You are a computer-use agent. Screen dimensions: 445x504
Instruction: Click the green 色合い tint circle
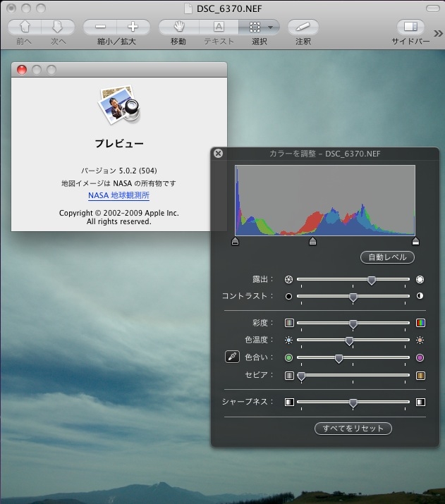[288, 358]
